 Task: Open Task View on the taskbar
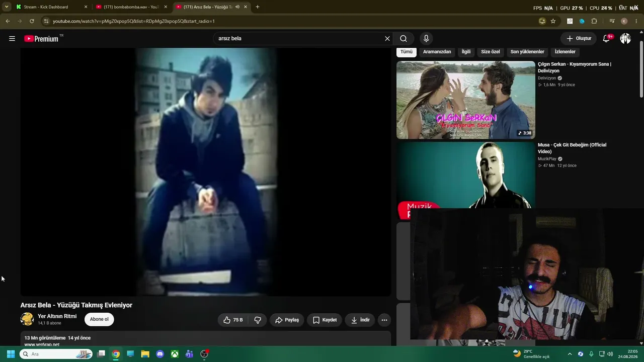[101, 354]
